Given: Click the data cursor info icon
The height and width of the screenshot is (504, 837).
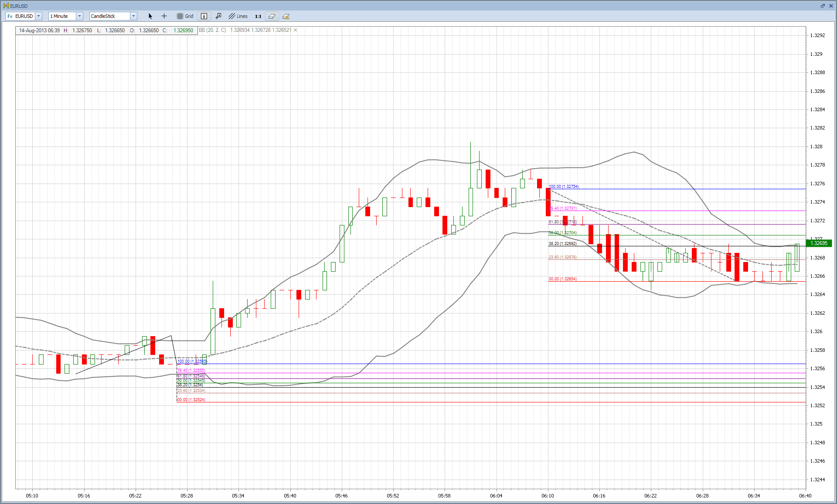Looking at the screenshot, I should (218, 16).
